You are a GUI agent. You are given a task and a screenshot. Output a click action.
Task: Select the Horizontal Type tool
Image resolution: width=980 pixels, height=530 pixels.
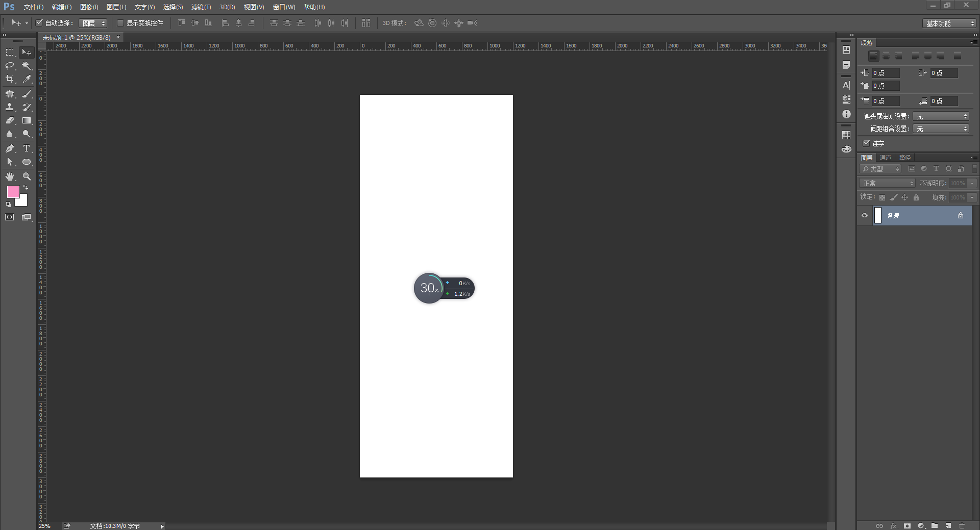pyautogui.click(x=27, y=148)
